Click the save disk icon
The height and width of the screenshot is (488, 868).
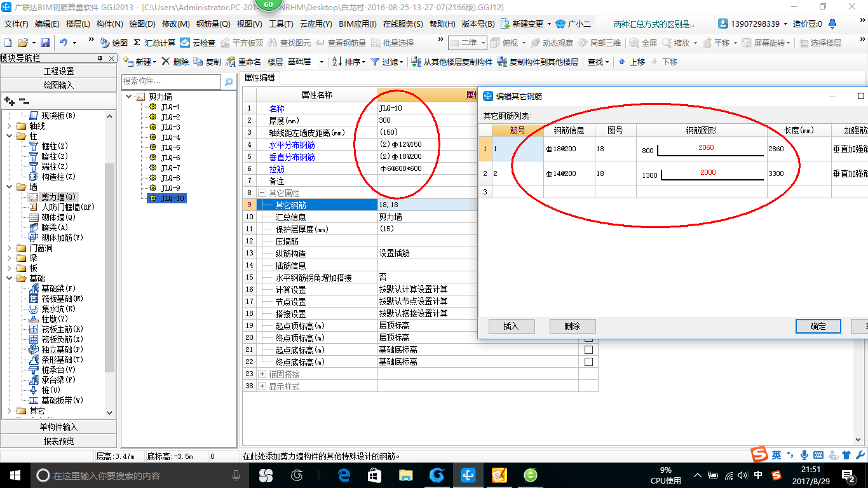[x=45, y=43]
